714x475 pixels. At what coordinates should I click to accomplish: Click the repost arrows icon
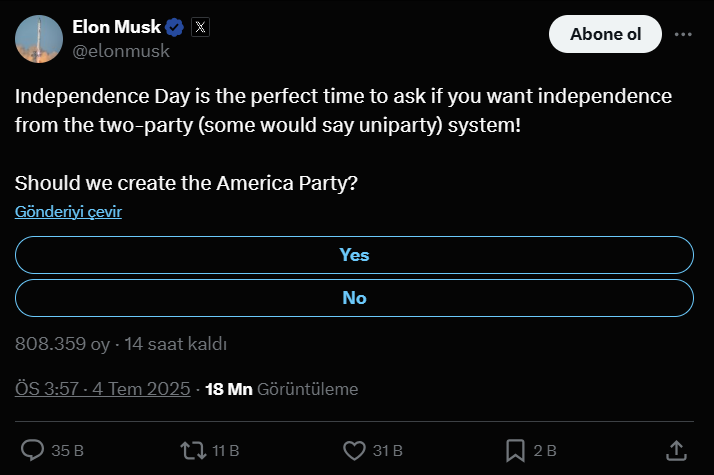pos(193,450)
